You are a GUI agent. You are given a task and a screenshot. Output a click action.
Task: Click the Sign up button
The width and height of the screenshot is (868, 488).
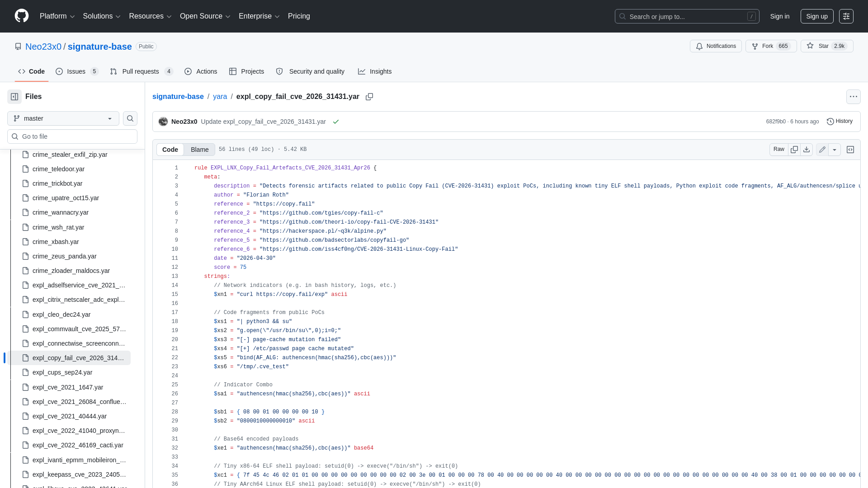(x=817, y=16)
